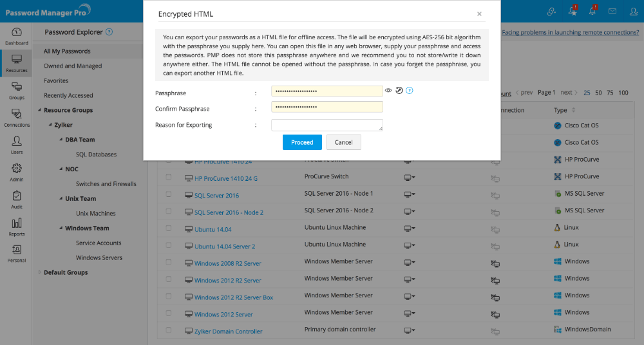Image resolution: width=644 pixels, height=345 pixels.
Task: Open the Favorites entry in Password Explorer
Action: (x=56, y=81)
